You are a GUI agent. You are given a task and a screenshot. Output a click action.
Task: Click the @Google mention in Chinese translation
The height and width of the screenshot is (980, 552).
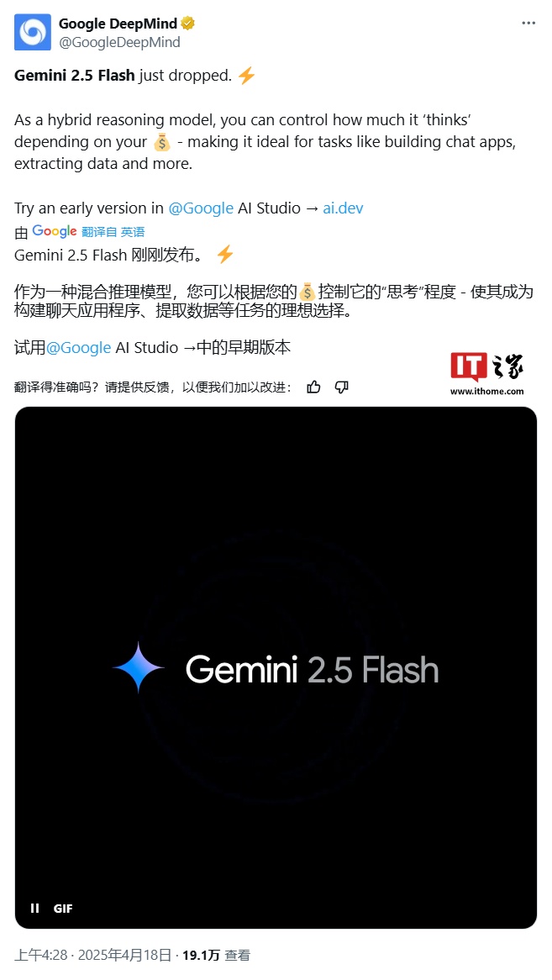click(79, 347)
